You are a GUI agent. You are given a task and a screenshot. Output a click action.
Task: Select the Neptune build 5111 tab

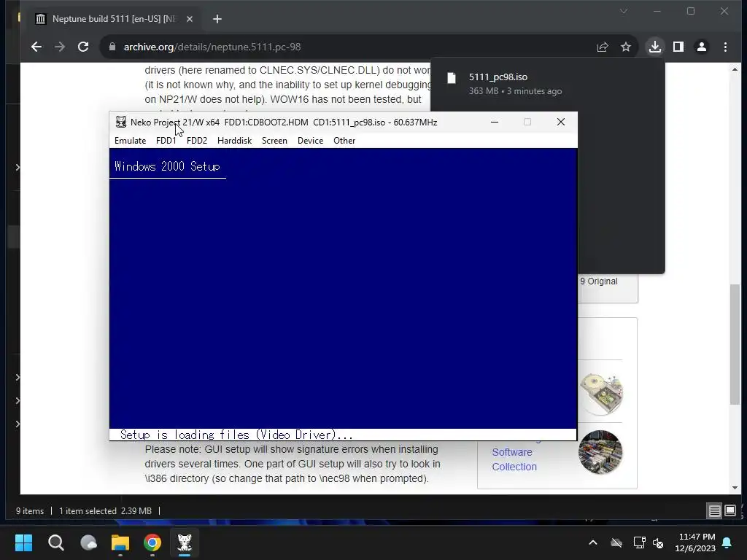click(x=113, y=19)
